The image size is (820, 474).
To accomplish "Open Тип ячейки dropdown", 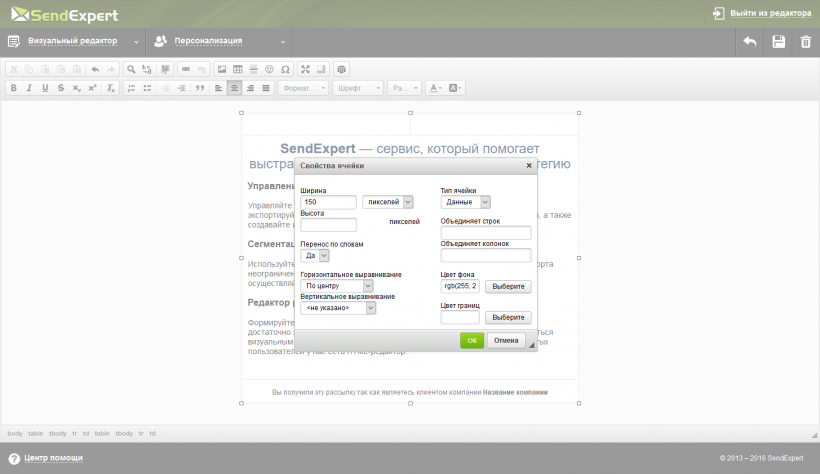I will tap(465, 202).
